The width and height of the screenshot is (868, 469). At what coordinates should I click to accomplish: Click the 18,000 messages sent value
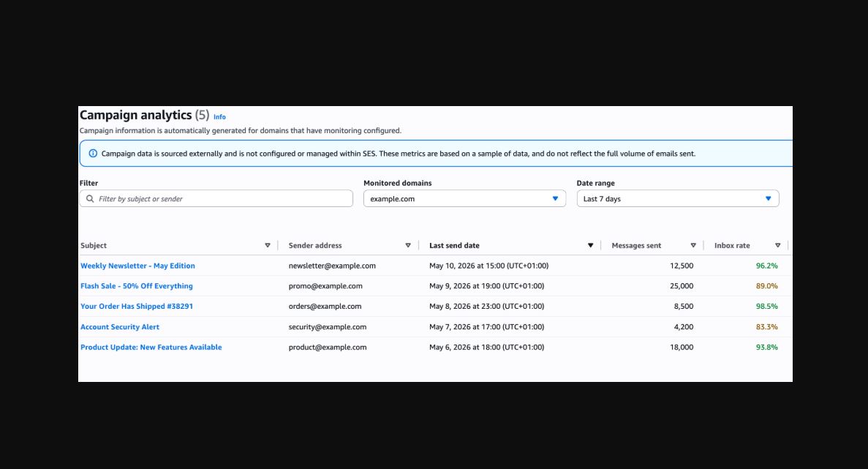(x=682, y=348)
